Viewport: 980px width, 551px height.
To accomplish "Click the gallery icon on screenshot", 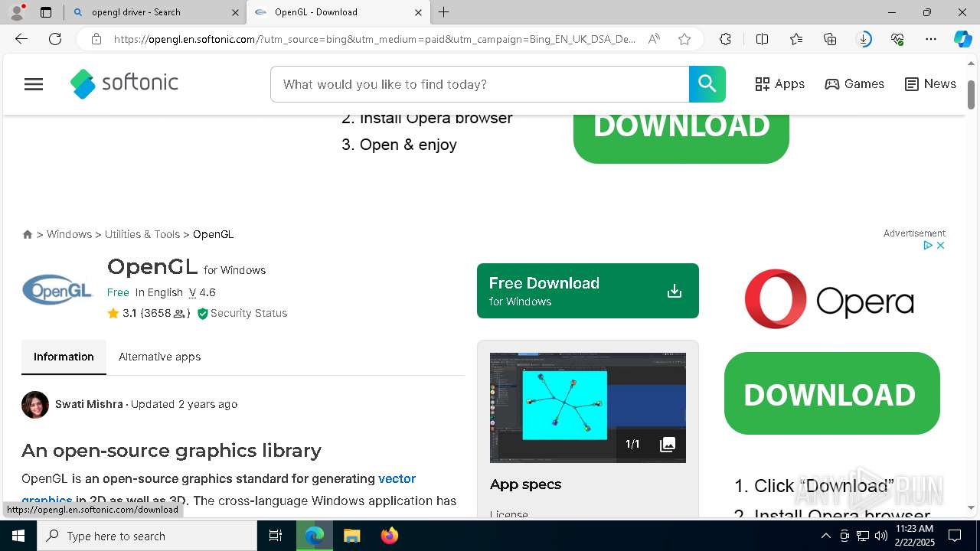I will tap(668, 445).
